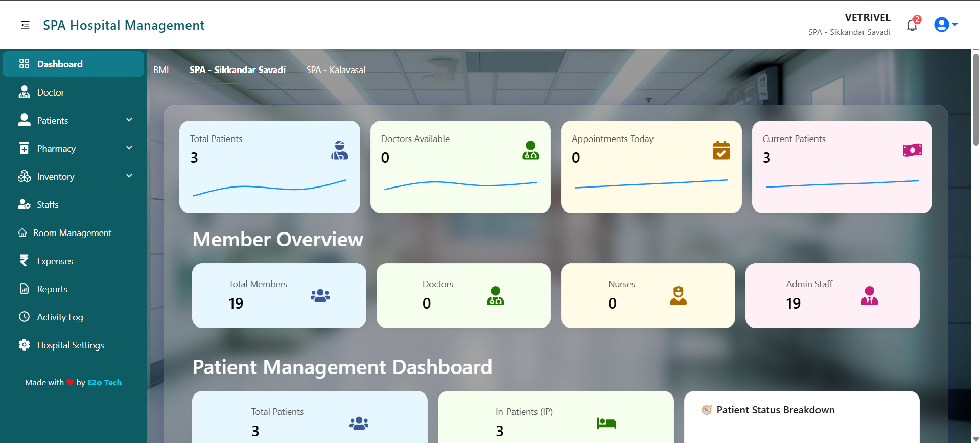Open Hospital Settings gear icon

(24, 345)
